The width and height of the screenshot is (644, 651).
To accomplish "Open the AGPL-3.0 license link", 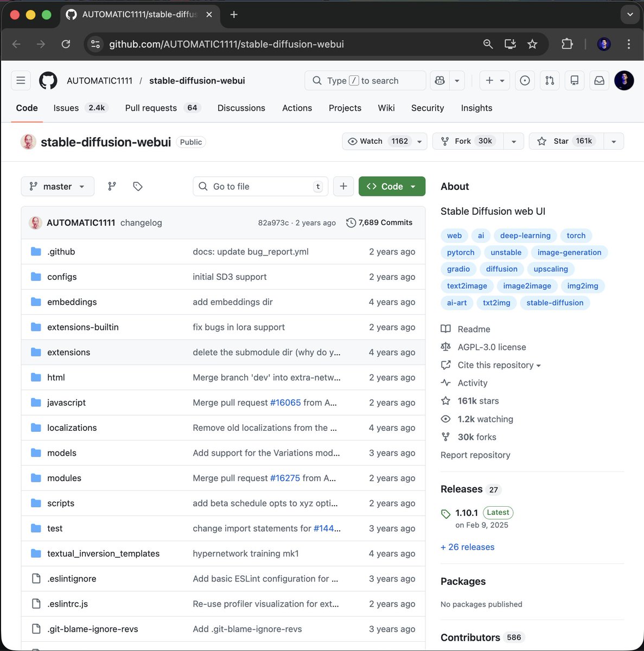I will (492, 347).
